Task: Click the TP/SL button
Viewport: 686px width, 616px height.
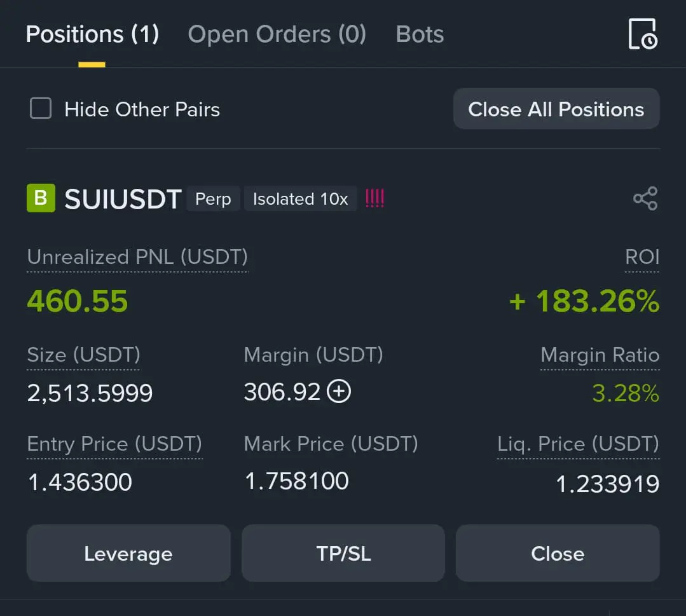Action: pyautogui.click(x=343, y=553)
